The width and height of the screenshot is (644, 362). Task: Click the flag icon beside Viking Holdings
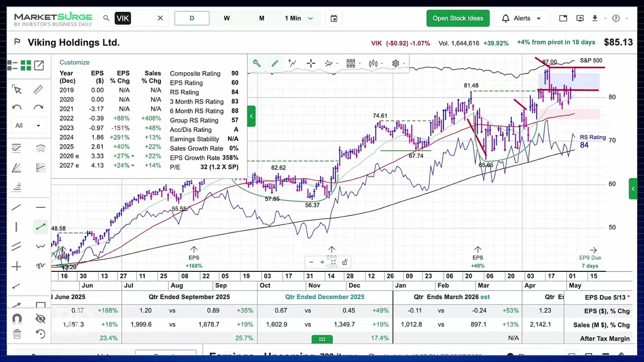(17, 42)
